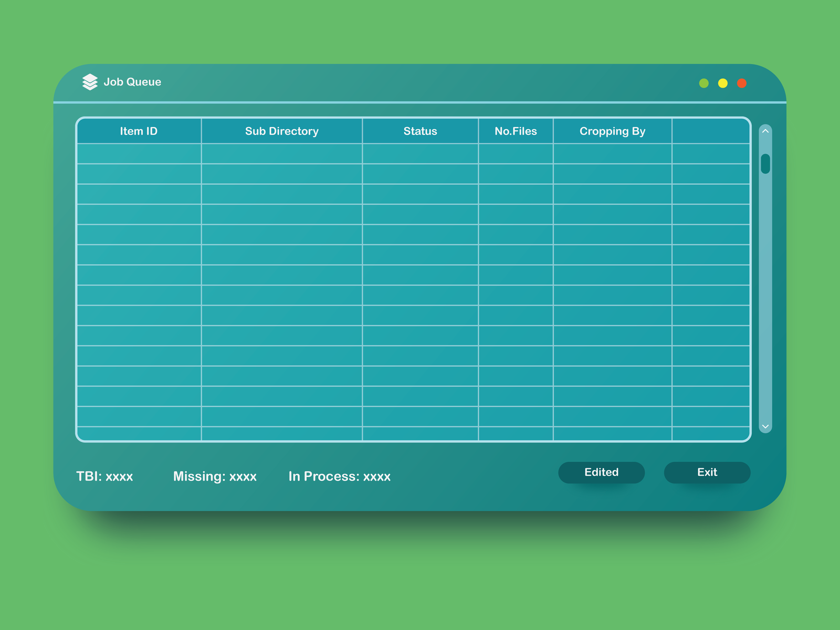Click the Status column header
840x630 pixels.
pyautogui.click(x=421, y=131)
